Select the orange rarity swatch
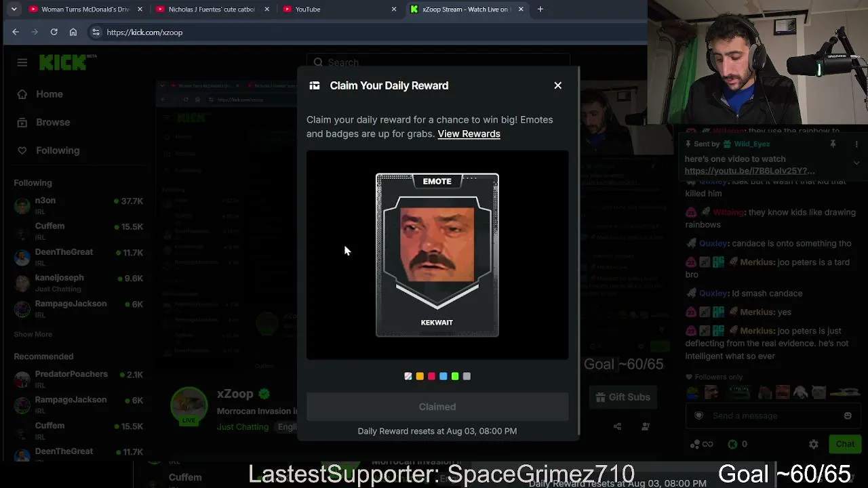The image size is (868, 488). click(x=420, y=376)
